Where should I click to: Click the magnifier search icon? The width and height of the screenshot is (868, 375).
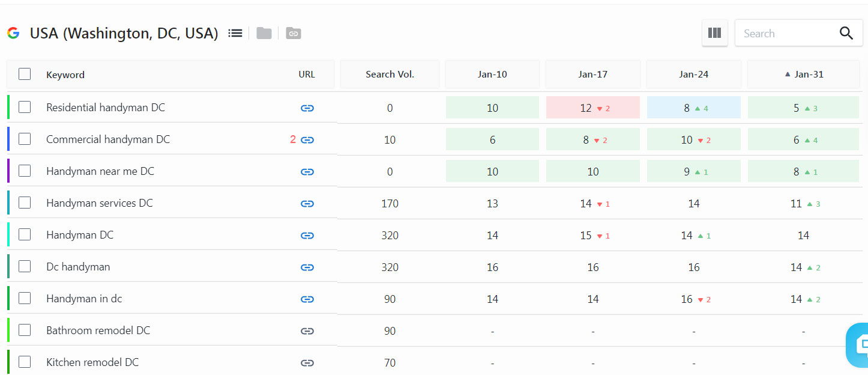pyautogui.click(x=846, y=34)
